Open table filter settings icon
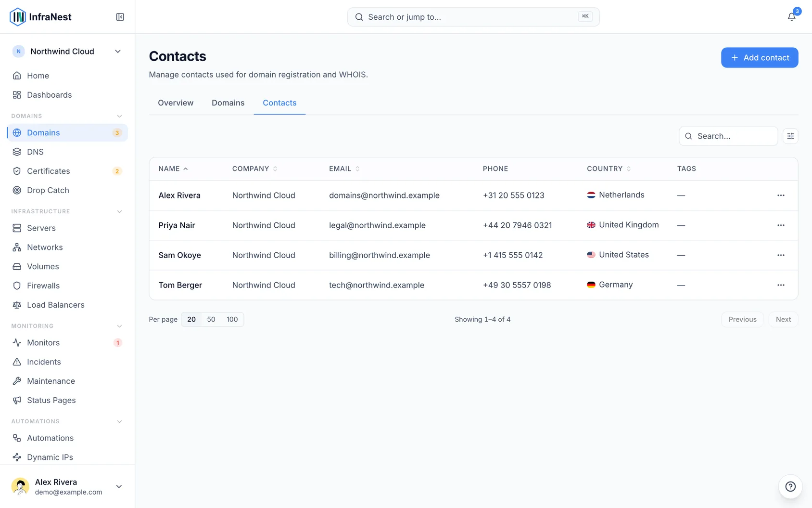 (x=790, y=136)
